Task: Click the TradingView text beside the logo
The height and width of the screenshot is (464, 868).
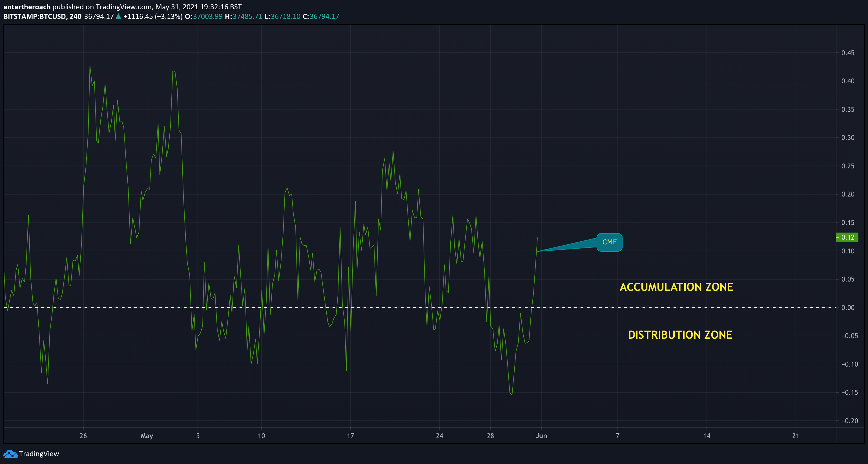Action: [39, 454]
